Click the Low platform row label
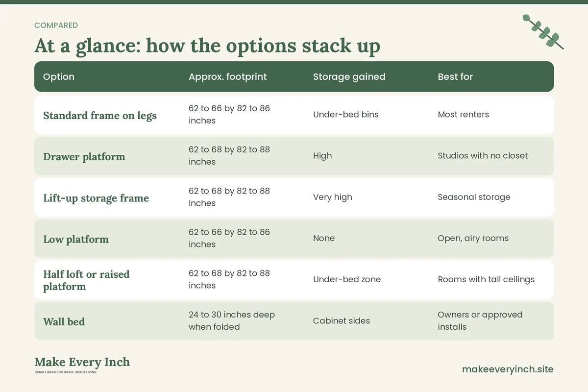 tap(76, 239)
